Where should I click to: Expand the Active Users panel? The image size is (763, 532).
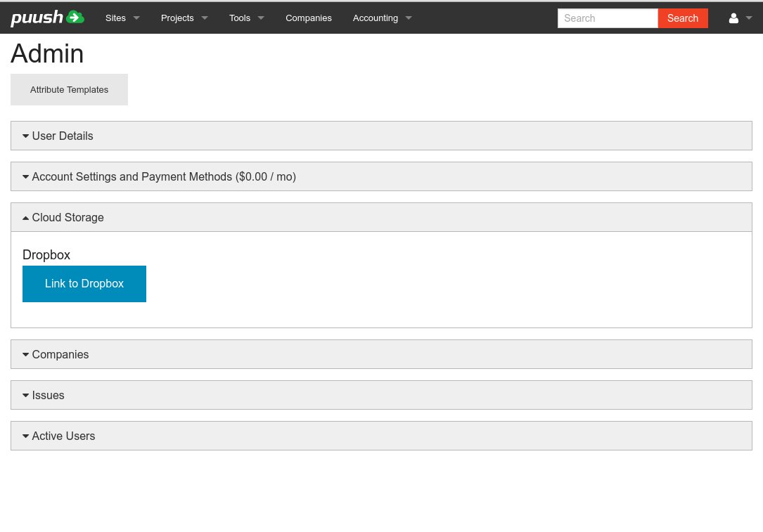63,436
